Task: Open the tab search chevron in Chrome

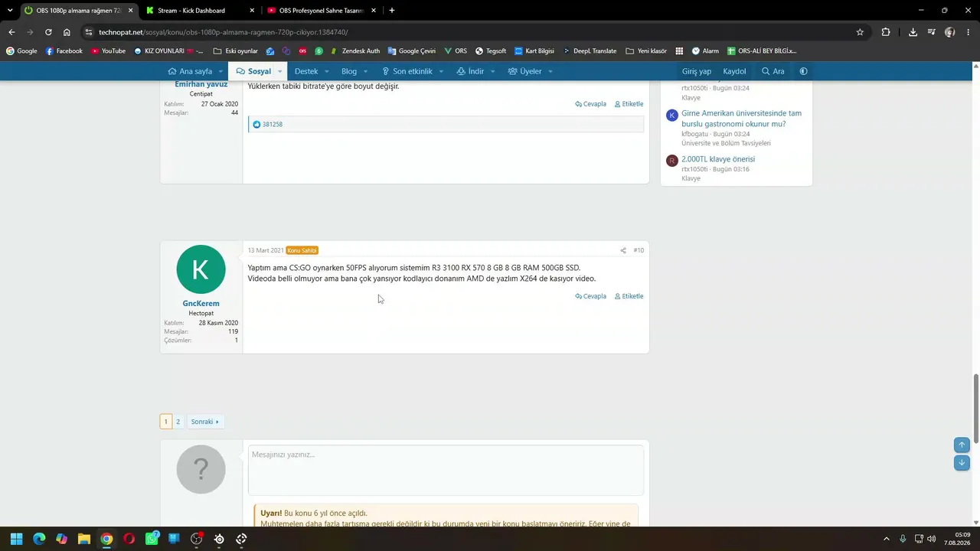Action: pos(10,10)
